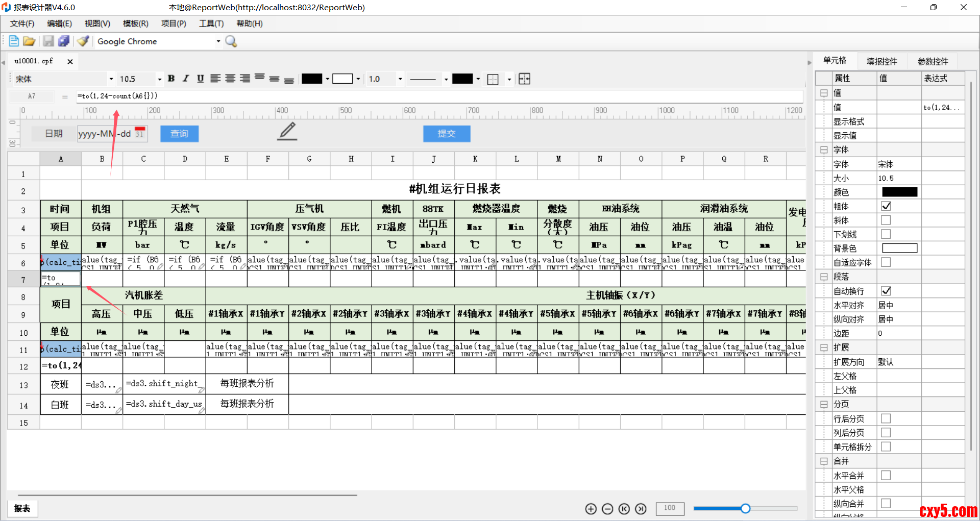Enable the 斜体 checkbox

(886, 220)
